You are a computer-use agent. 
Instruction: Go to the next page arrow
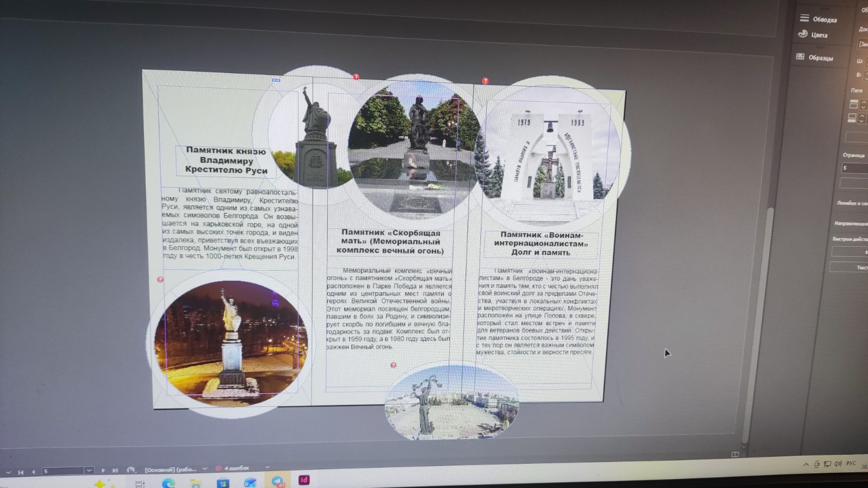[x=103, y=470]
